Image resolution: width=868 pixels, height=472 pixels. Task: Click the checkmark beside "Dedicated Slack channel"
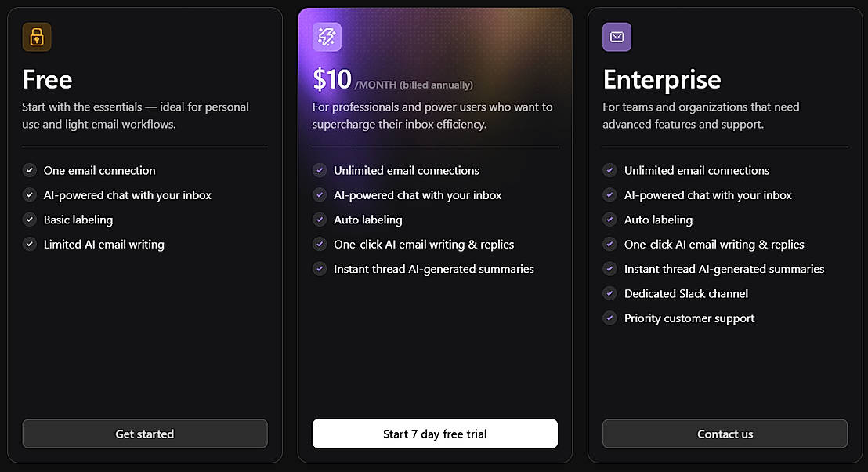[x=609, y=293]
